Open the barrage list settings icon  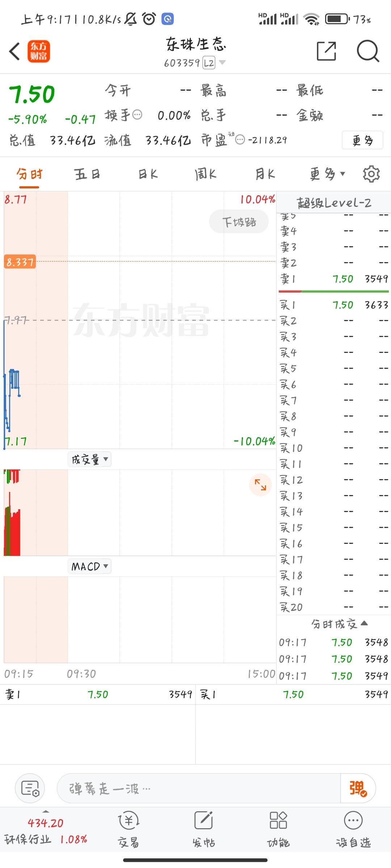pos(30,788)
